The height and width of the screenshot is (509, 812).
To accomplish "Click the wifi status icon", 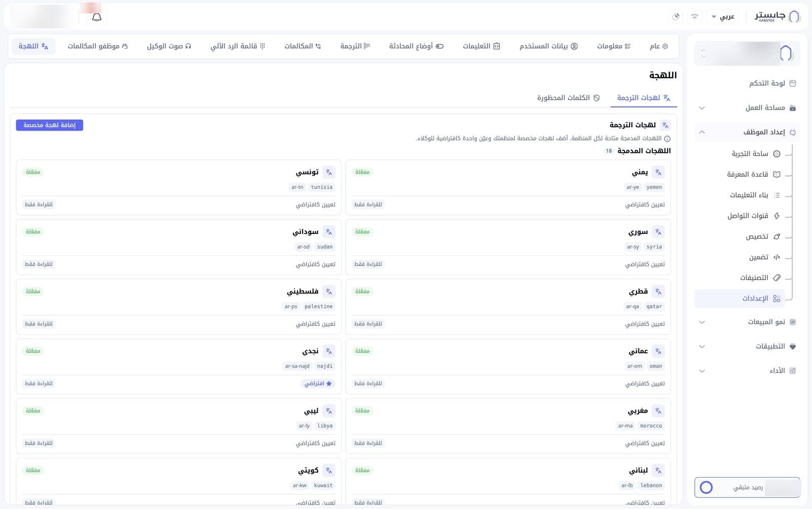I will [x=695, y=17].
